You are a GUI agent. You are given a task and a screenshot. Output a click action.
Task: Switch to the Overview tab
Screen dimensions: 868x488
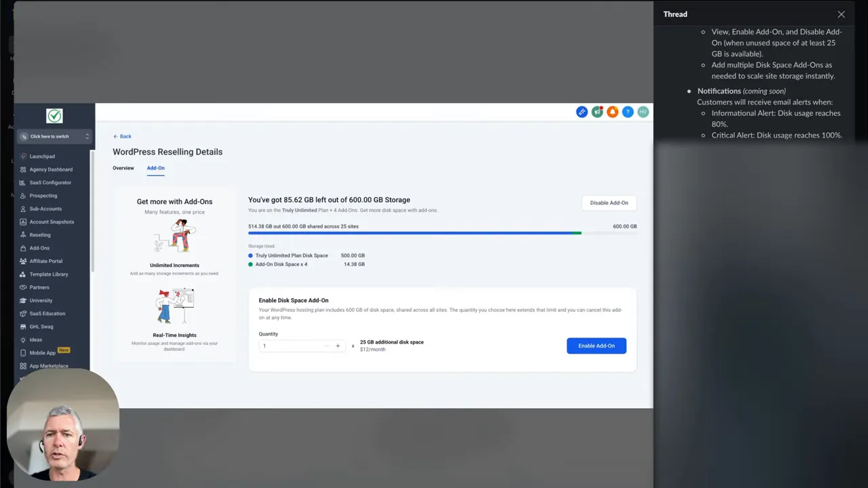click(123, 168)
